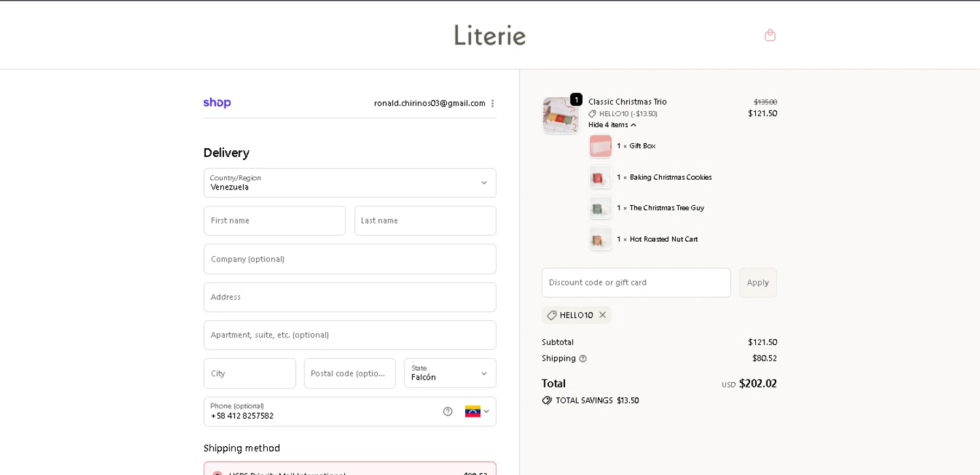This screenshot has height=475, width=980.
Task: Click the Apply discount button
Action: (x=758, y=283)
